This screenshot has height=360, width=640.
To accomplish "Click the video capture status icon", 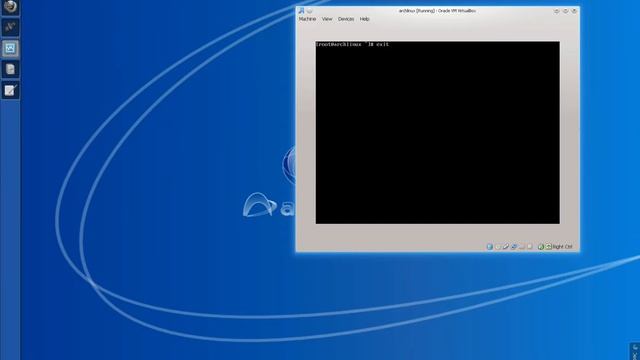I will (x=530, y=247).
